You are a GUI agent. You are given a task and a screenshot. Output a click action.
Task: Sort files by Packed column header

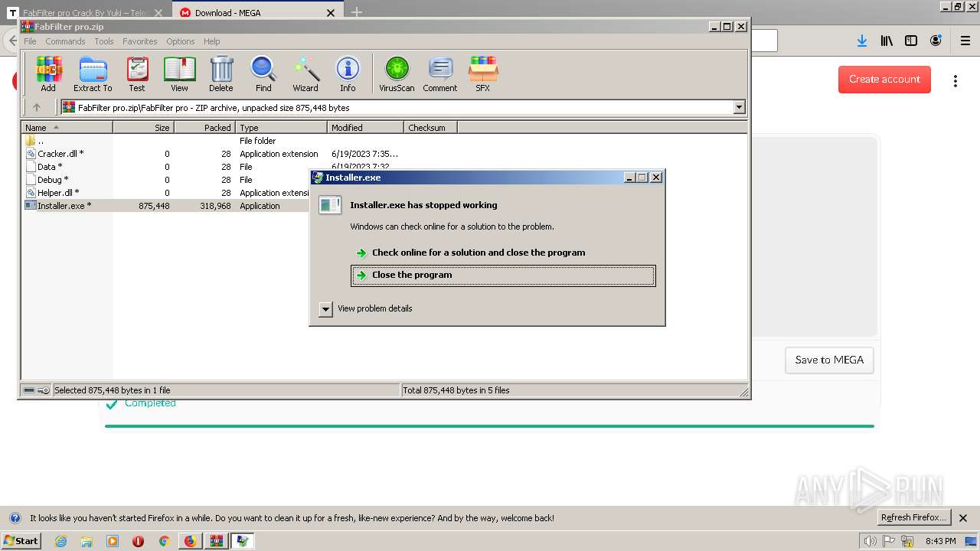(205, 128)
